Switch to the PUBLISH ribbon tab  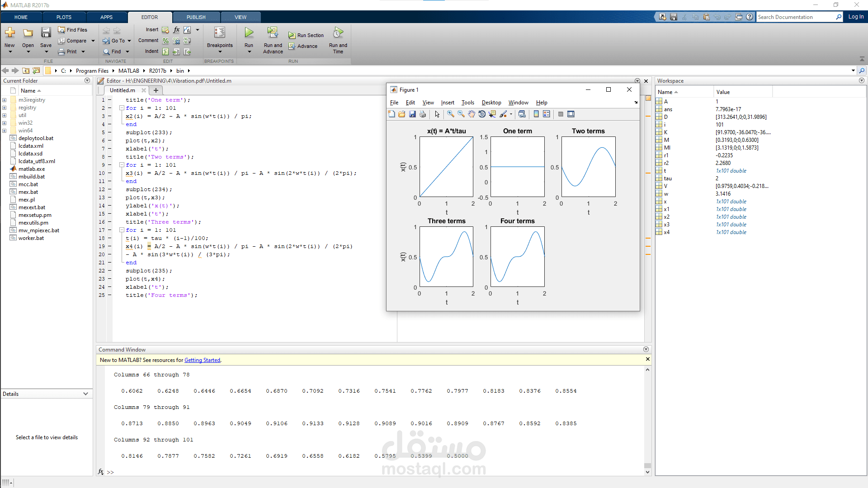[x=196, y=17]
